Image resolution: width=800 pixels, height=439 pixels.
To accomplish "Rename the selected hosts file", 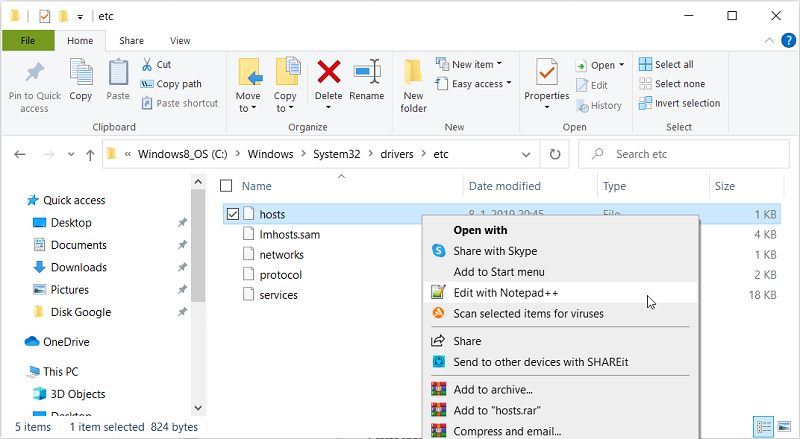I will tap(367, 80).
